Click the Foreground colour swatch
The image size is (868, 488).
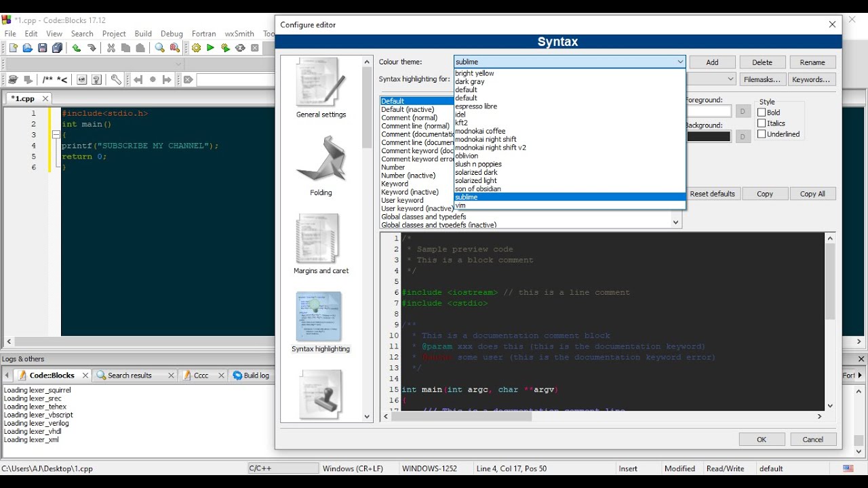[x=708, y=111]
